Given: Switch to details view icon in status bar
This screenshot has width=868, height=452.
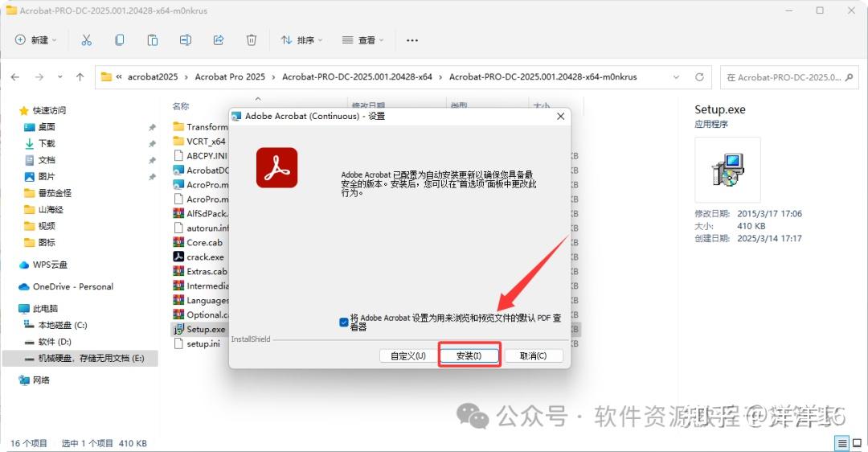Looking at the screenshot, I should click(x=842, y=443).
